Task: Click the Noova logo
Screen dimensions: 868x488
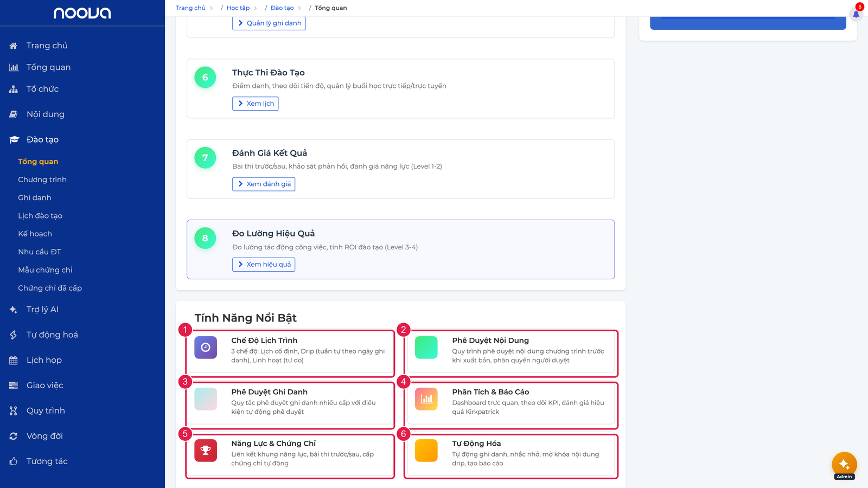Action: (82, 13)
